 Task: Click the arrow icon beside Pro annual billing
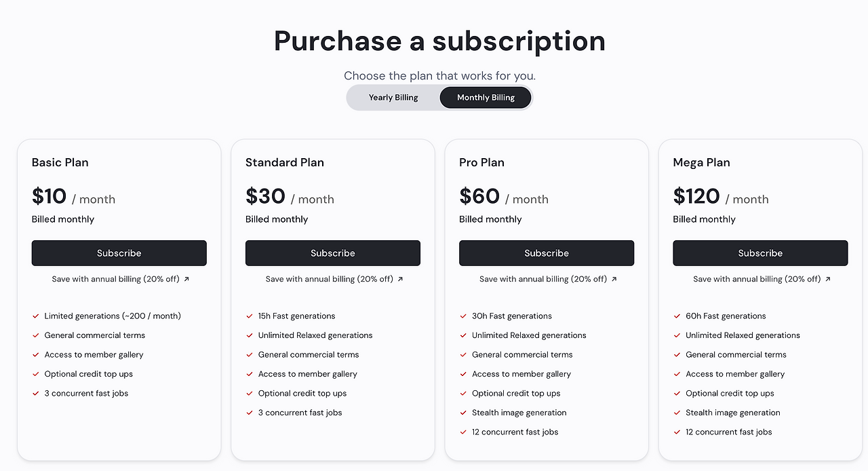(x=614, y=279)
